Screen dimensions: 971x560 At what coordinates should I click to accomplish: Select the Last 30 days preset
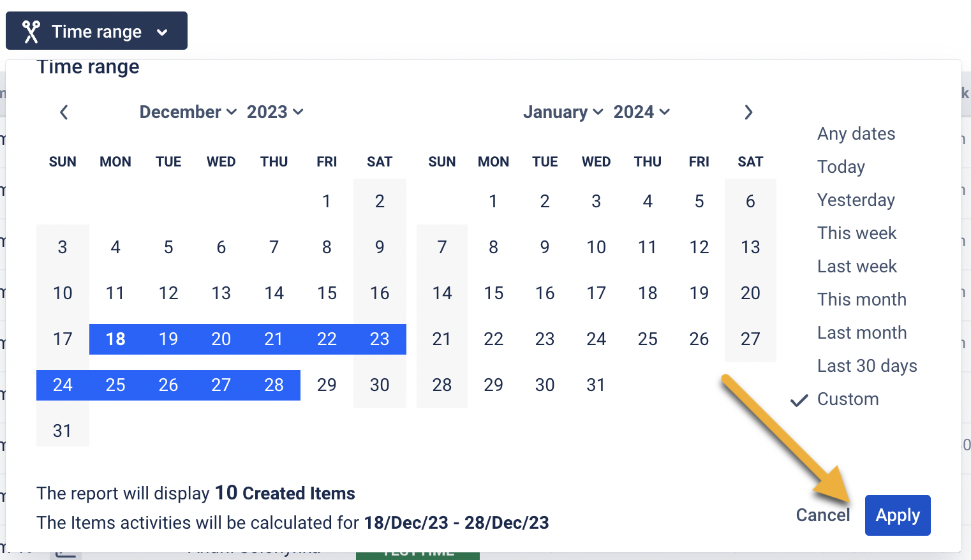pyautogui.click(x=867, y=366)
